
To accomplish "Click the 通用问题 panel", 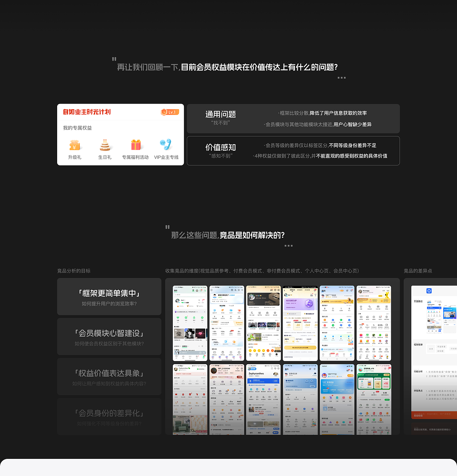I will click(x=293, y=119).
